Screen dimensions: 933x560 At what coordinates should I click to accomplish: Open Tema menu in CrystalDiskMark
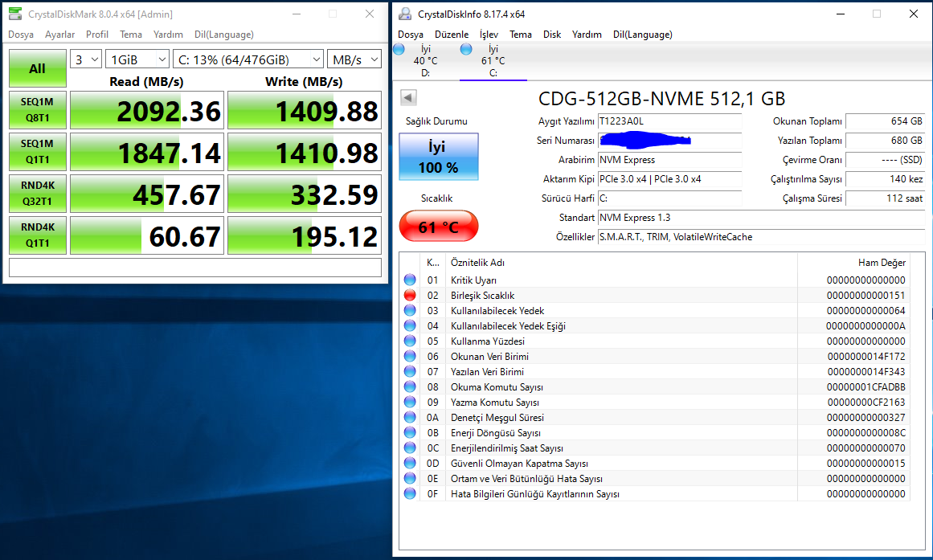(131, 35)
